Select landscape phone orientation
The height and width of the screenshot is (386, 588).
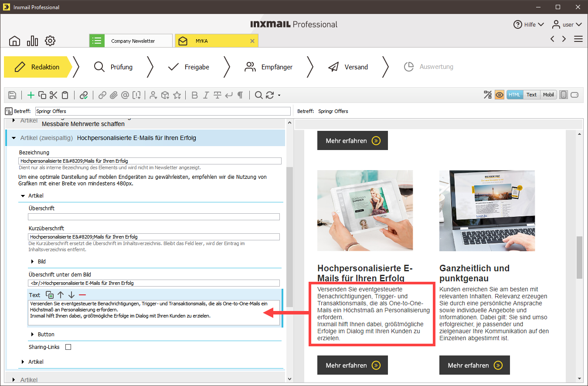[574, 95]
